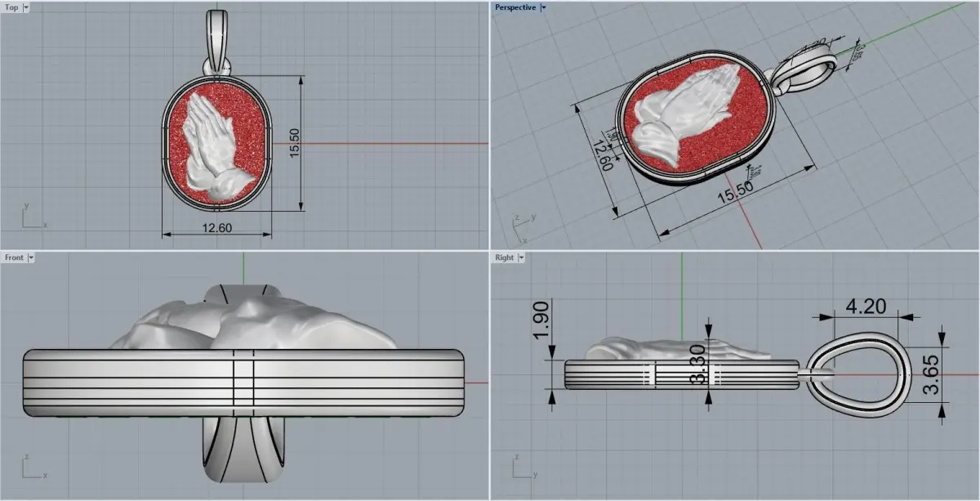Viewport: 980px width, 501px height.
Task: Open the Right viewport dropdown arrow
Action: coord(522,257)
